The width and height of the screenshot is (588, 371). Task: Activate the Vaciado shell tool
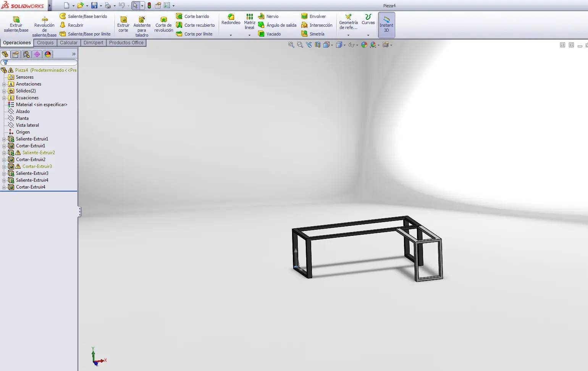pyautogui.click(x=270, y=34)
